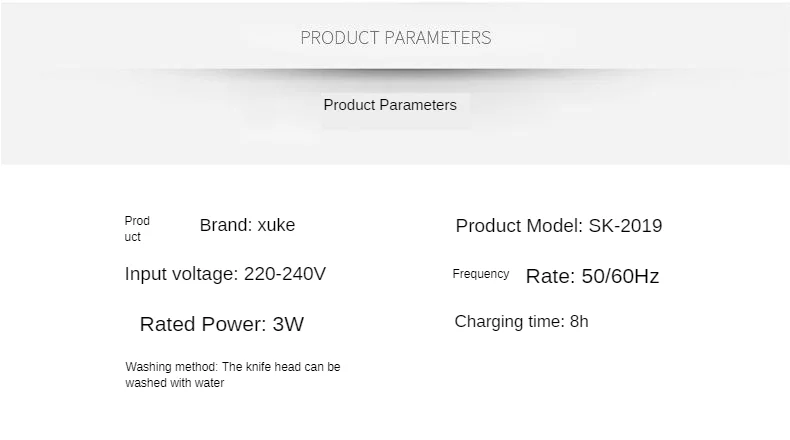790x440 pixels.
Task: Click Charging time: 8h text
Action: (x=521, y=322)
